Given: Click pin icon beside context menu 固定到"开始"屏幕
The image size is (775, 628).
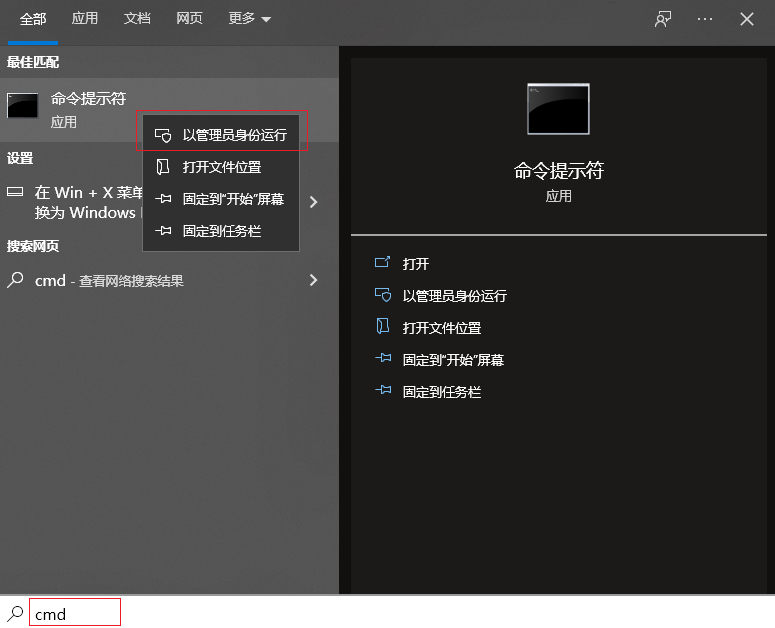Looking at the screenshot, I should [163, 199].
